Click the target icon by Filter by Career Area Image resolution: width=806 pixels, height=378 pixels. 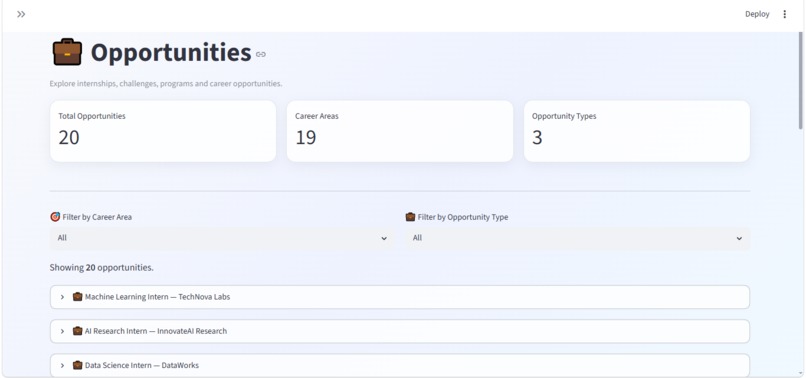pos(55,217)
